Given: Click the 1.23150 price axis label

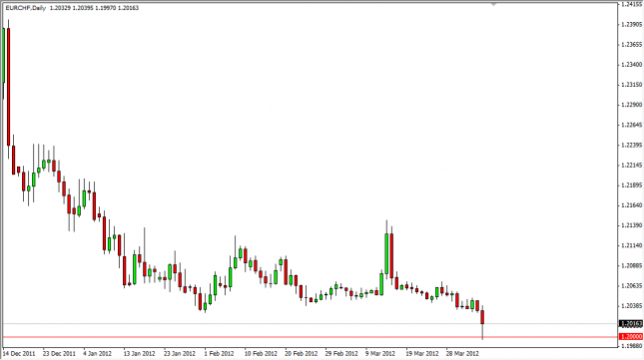Looking at the screenshot, I should click(x=632, y=85).
